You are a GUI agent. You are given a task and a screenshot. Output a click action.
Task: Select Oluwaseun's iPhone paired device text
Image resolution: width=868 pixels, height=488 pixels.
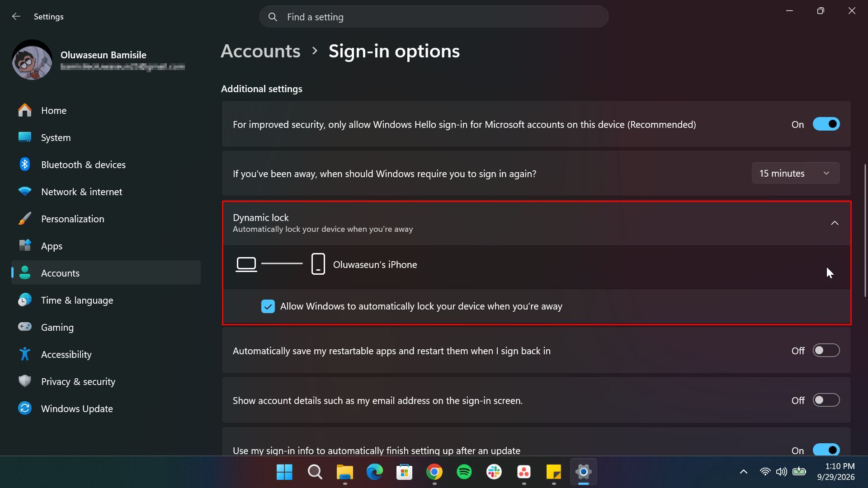(x=375, y=265)
